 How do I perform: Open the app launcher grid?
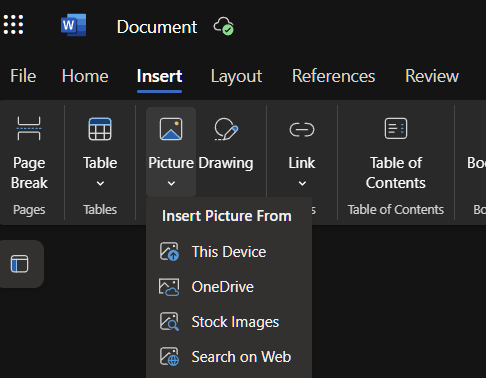[13, 25]
